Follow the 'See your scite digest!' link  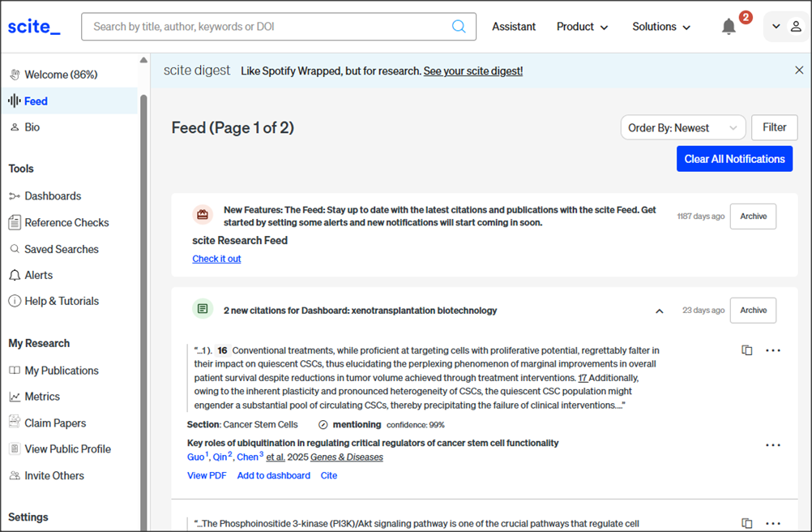[472, 71]
